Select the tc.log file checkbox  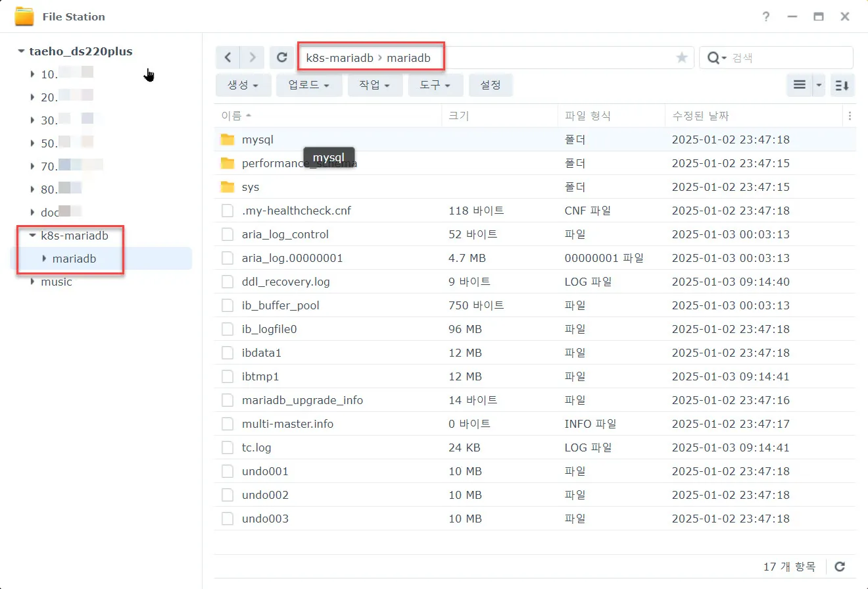[x=227, y=448]
